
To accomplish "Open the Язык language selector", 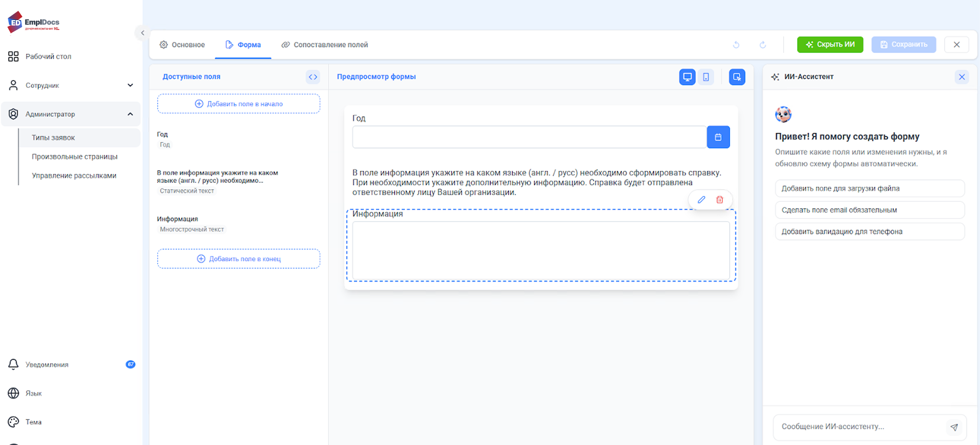I will [x=33, y=393].
